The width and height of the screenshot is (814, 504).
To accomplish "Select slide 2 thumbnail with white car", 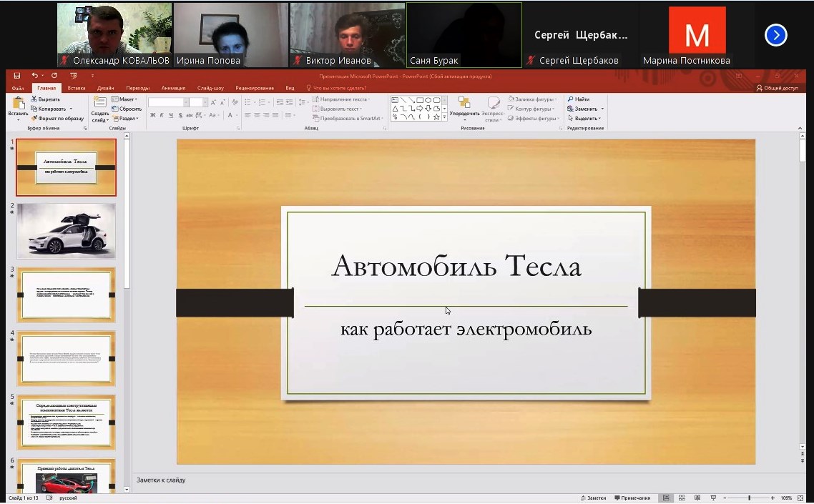I will 66,231.
